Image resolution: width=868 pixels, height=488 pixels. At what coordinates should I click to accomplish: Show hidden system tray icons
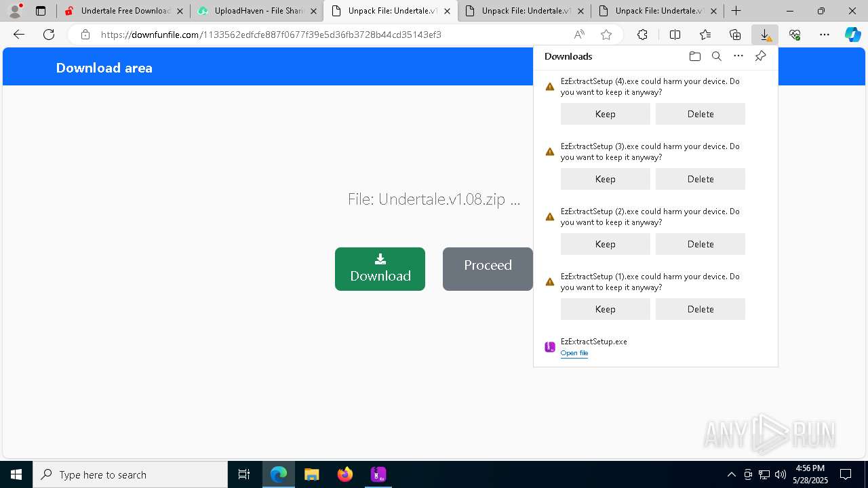(x=731, y=474)
